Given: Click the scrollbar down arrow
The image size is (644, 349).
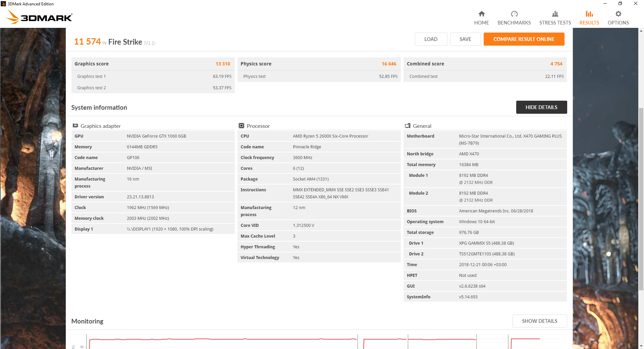Looking at the screenshot, I should point(641,346).
